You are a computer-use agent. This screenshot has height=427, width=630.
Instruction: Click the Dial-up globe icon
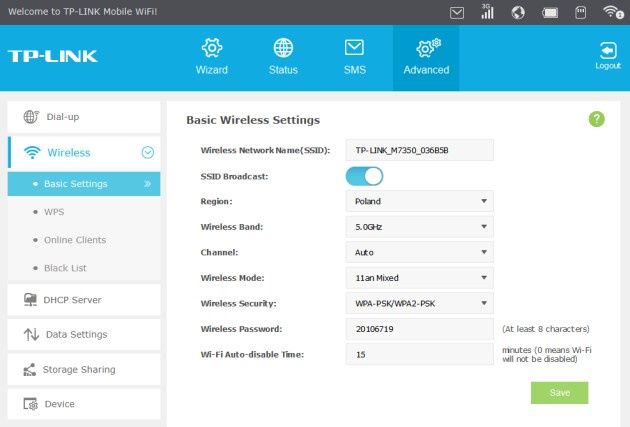(31, 117)
